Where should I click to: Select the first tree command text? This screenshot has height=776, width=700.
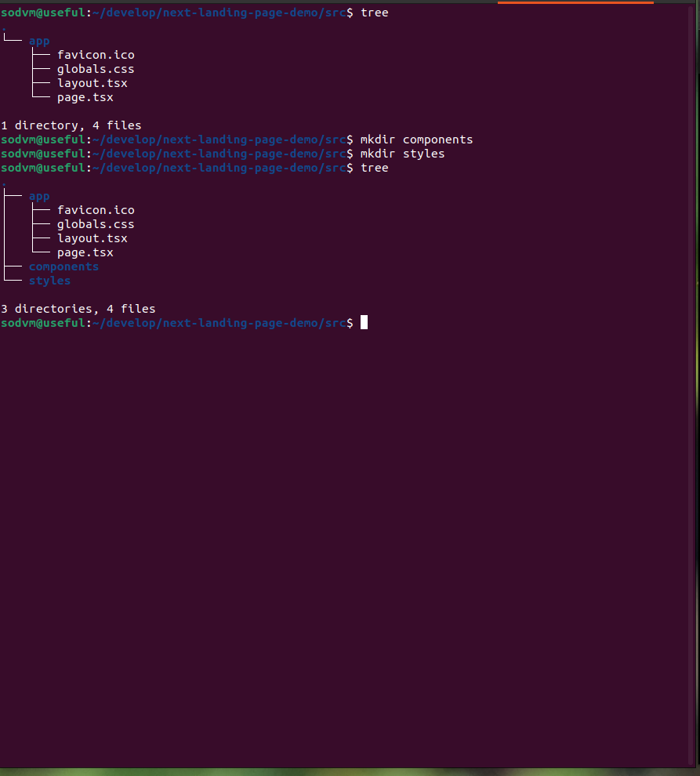point(374,12)
